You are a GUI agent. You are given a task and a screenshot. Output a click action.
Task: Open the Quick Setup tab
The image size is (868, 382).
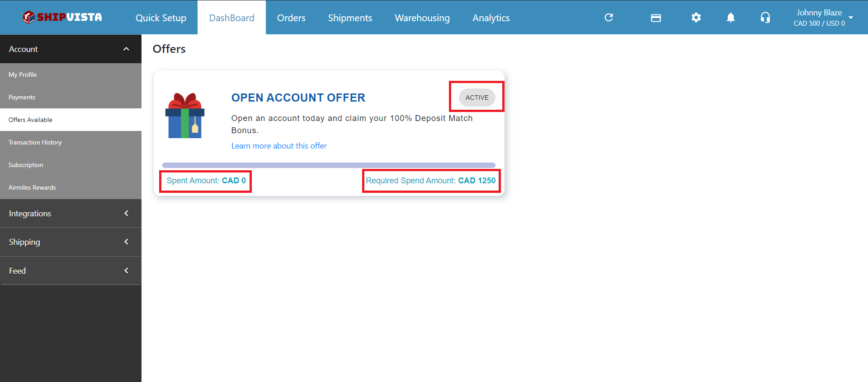[161, 18]
